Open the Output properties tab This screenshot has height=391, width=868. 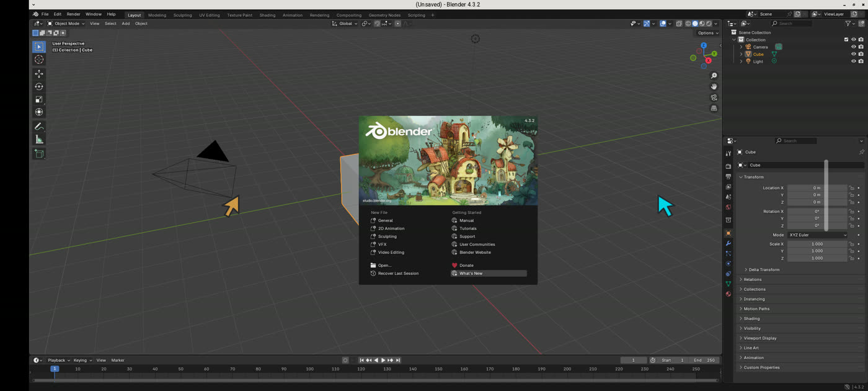(728, 176)
